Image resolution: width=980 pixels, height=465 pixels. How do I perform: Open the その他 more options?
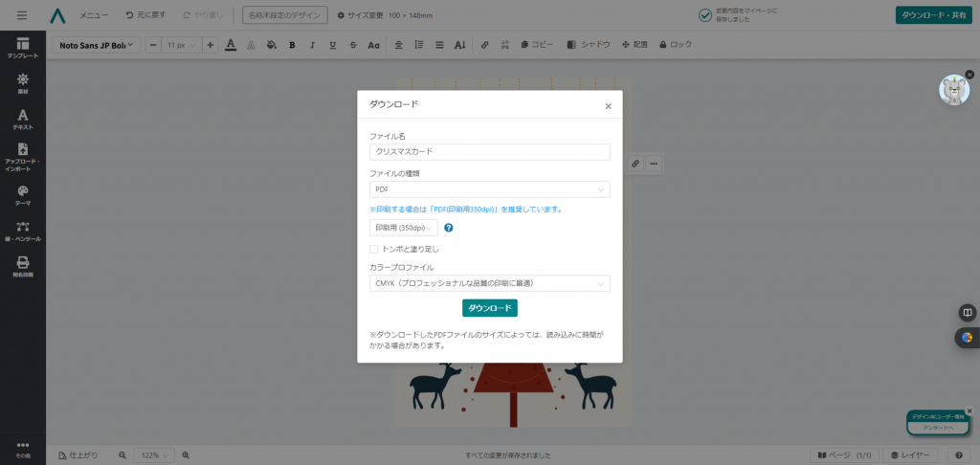point(23,450)
